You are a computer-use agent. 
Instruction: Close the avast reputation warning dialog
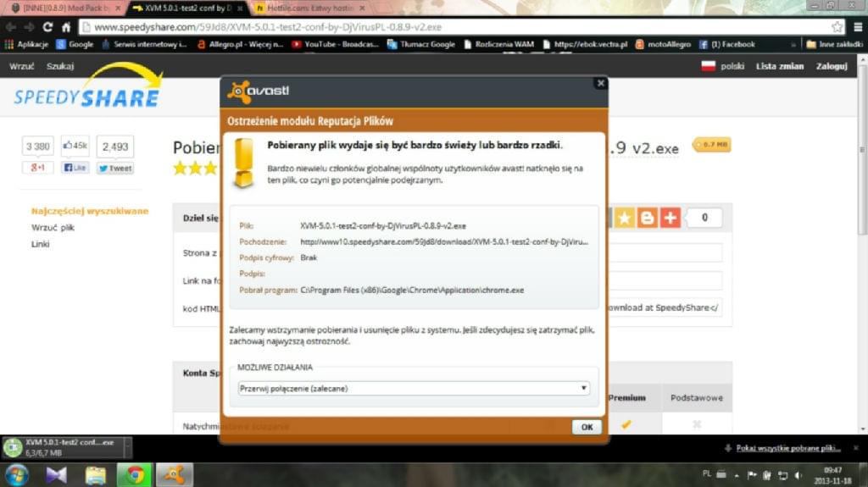(x=601, y=84)
